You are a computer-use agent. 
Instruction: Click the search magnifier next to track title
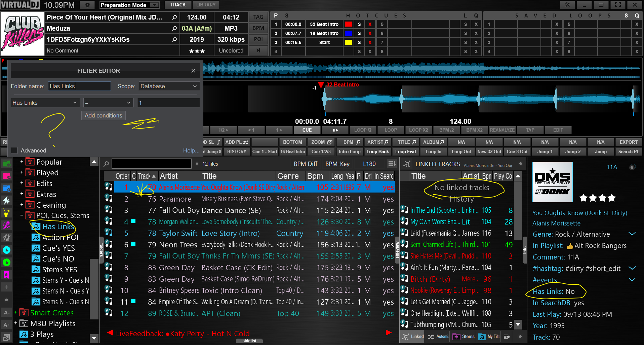(x=174, y=17)
